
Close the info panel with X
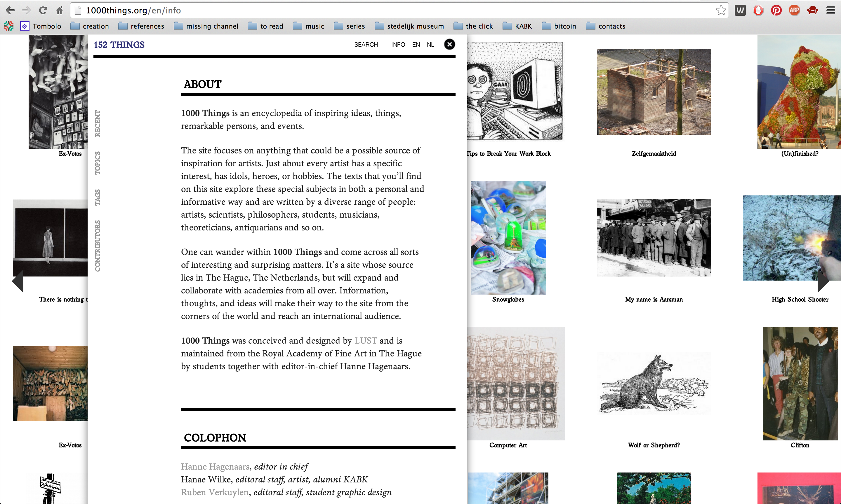pyautogui.click(x=449, y=45)
